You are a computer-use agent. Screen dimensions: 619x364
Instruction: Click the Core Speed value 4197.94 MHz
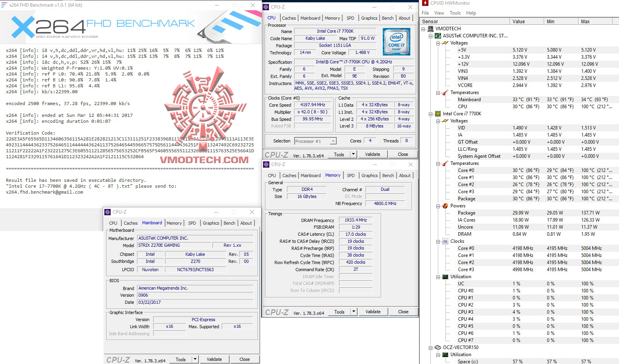(x=313, y=105)
